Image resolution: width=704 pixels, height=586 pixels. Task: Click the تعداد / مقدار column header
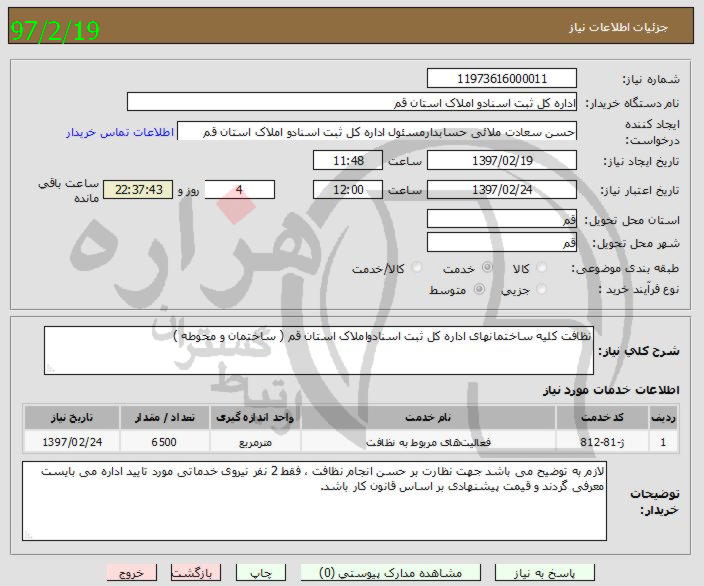(x=164, y=417)
